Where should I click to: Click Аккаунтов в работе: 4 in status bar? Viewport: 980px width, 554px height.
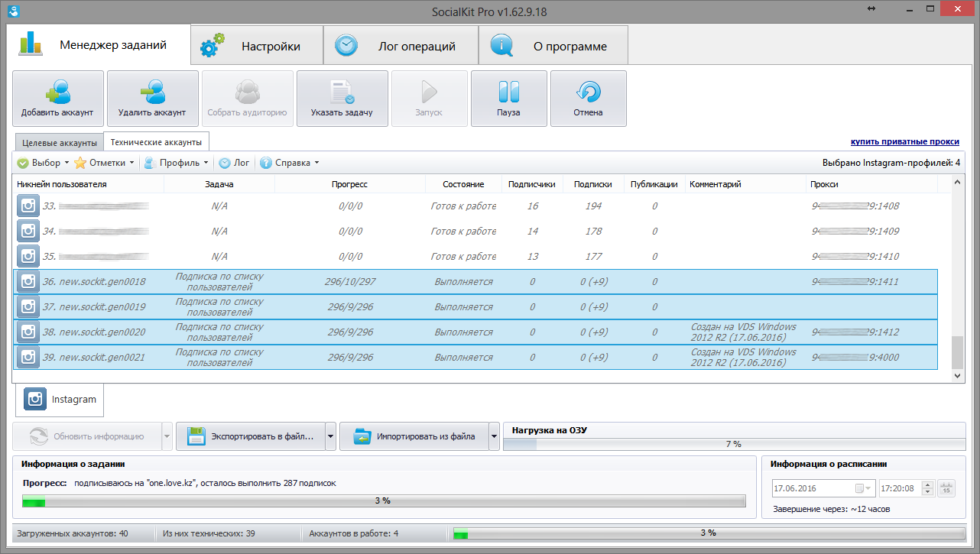tap(353, 533)
